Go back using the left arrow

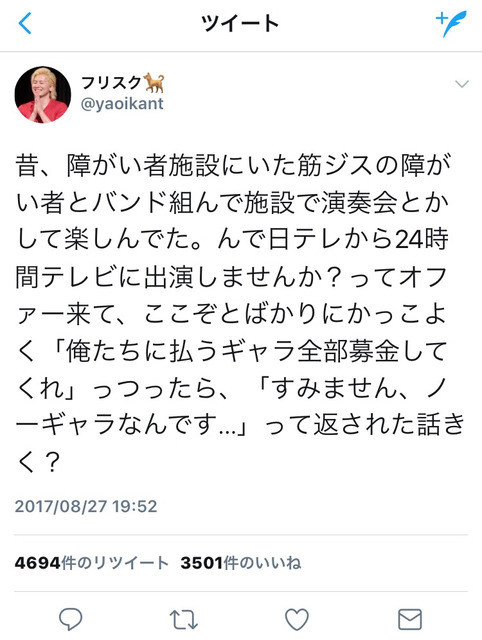click(x=25, y=23)
